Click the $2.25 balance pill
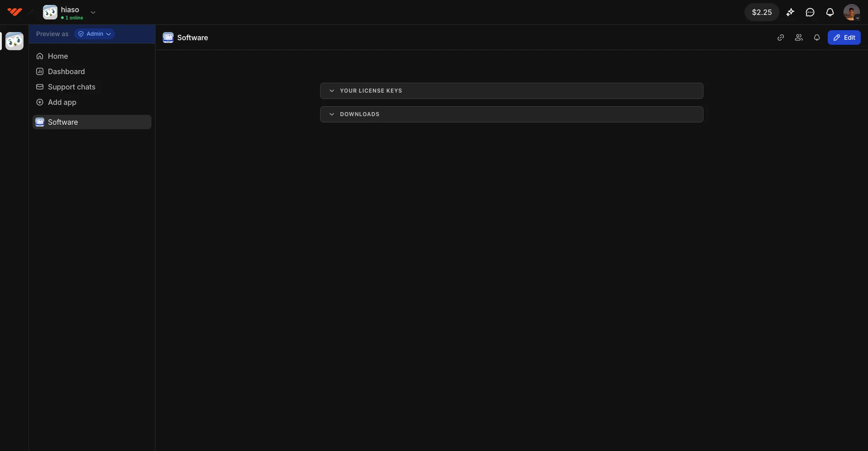 (x=762, y=12)
